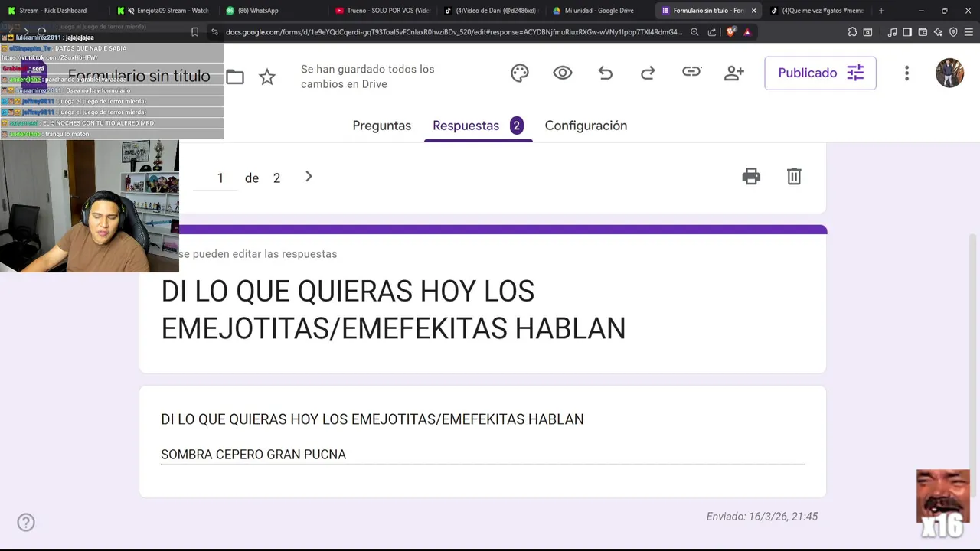Screen dimensions: 980x551
Task: Open the Google account profile picture
Action: [949, 73]
